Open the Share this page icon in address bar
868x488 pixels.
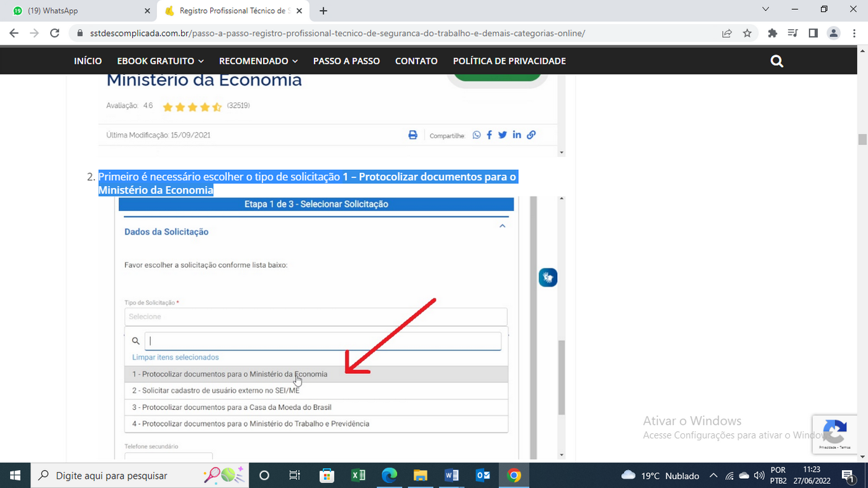click(x=727, y=33)
